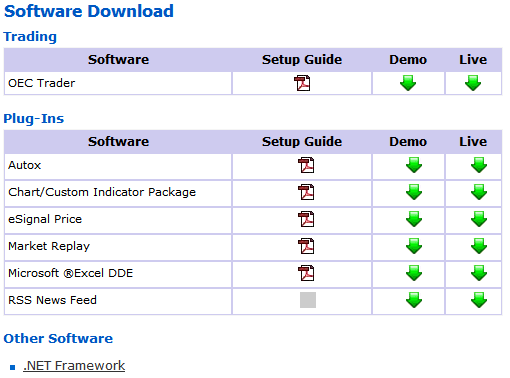Download the OEC Trader demo version

(x=408, y=83)
